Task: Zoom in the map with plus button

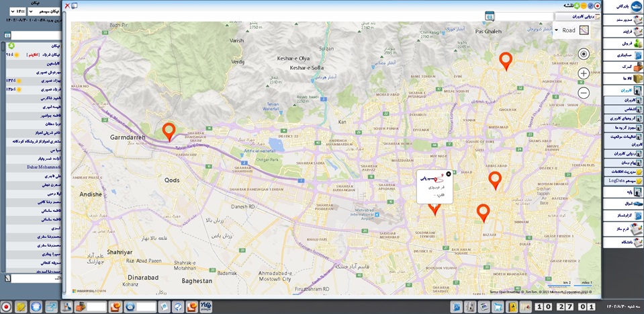Action: (584, 73)
